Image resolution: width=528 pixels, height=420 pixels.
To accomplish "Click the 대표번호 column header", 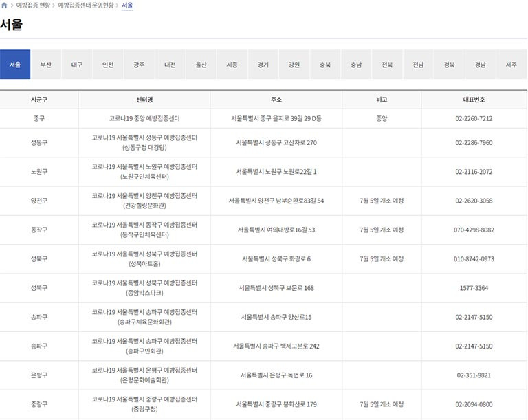I will pyautogui.click(x=474, y=100).
